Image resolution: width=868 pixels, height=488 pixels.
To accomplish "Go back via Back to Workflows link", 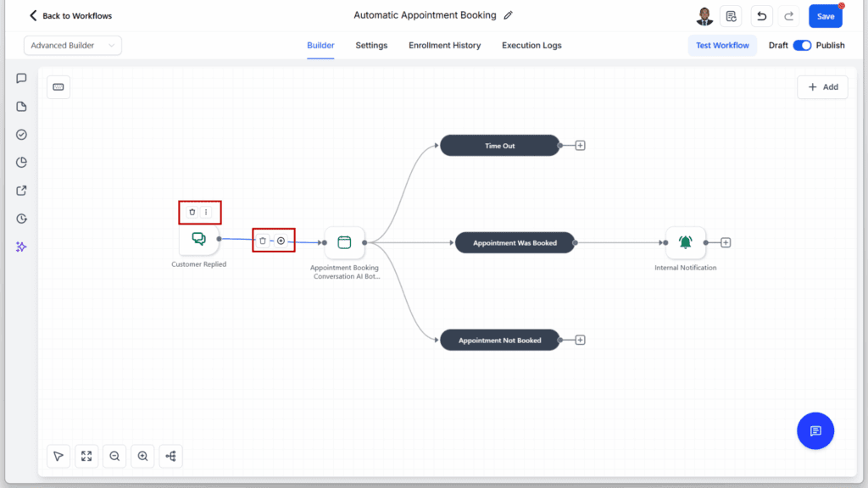I will click(77, 15).
